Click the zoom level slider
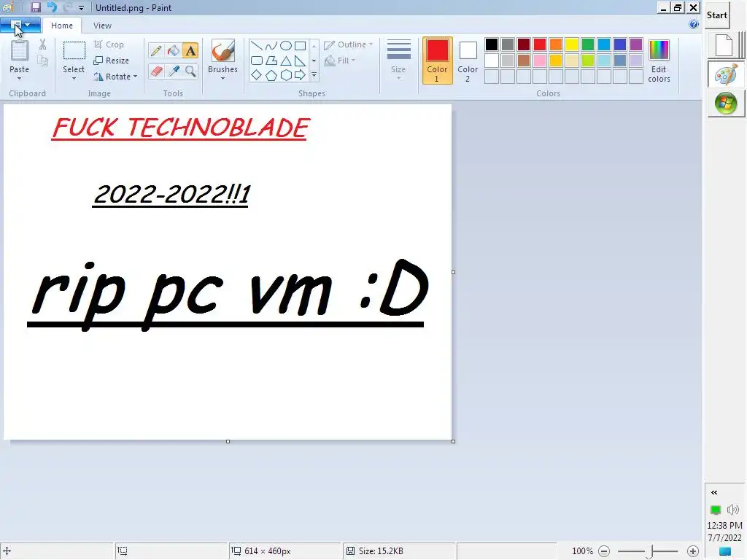 [649, 551]
